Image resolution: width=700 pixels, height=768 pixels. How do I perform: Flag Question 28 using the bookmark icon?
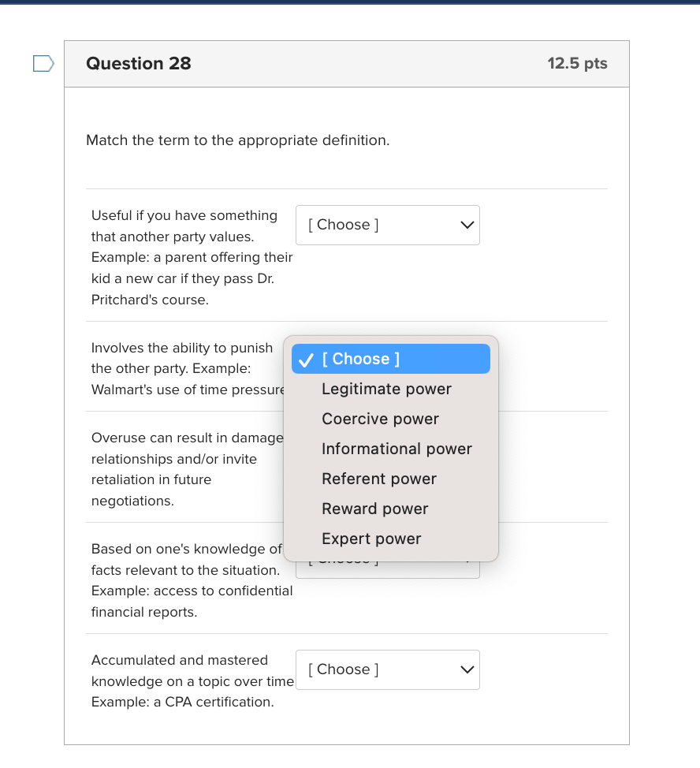pyautogui.click(x=43, y=64)
